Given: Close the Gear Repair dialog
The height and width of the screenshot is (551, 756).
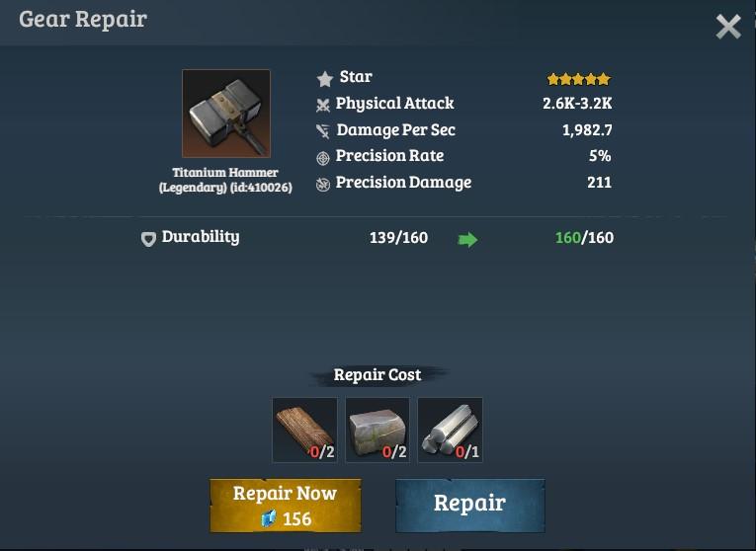Looking at the screenshot, I should tap(728, 27).
